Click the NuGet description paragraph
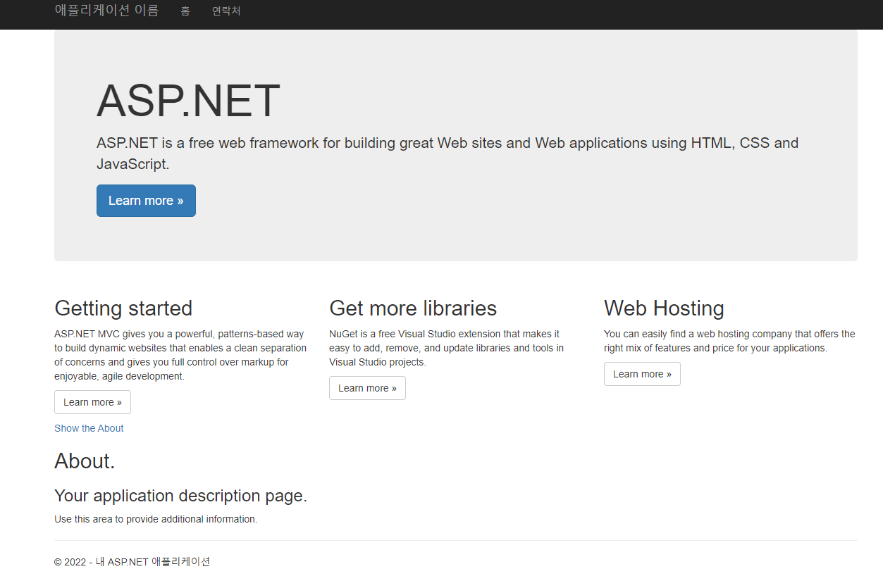The width and height of the screenshot is (883, 588). pos(447,348)
